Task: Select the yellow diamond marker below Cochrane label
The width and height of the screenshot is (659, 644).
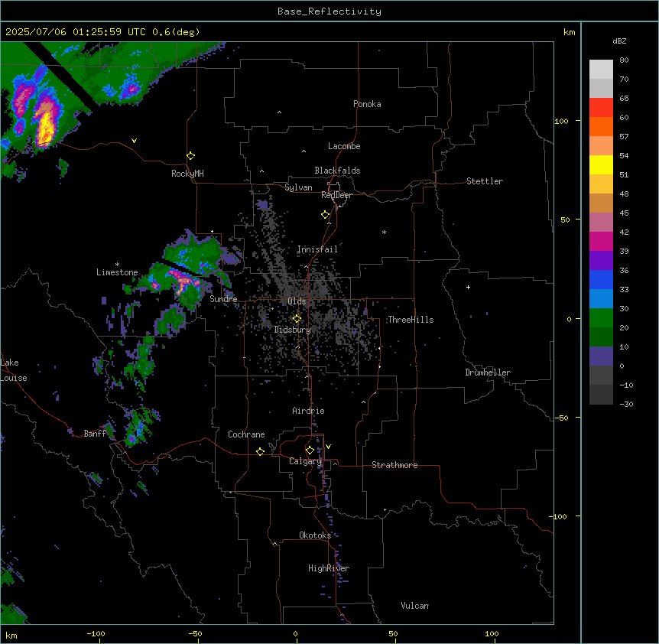Action: [x=260, y=451]
